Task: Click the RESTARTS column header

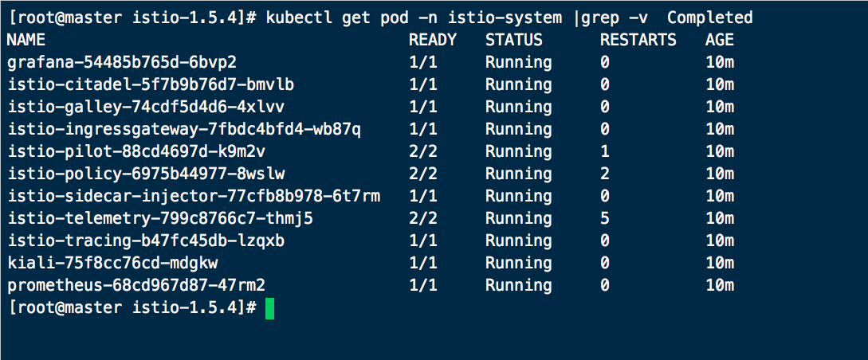Action: coord(638,40)
